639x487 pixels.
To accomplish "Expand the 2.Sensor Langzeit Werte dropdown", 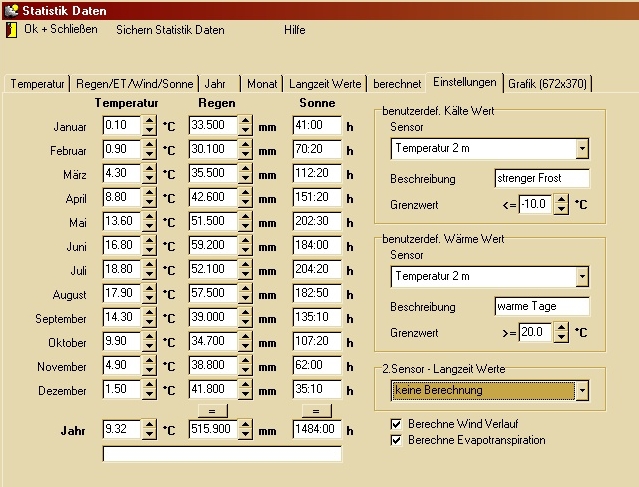I will pos(582,390).
